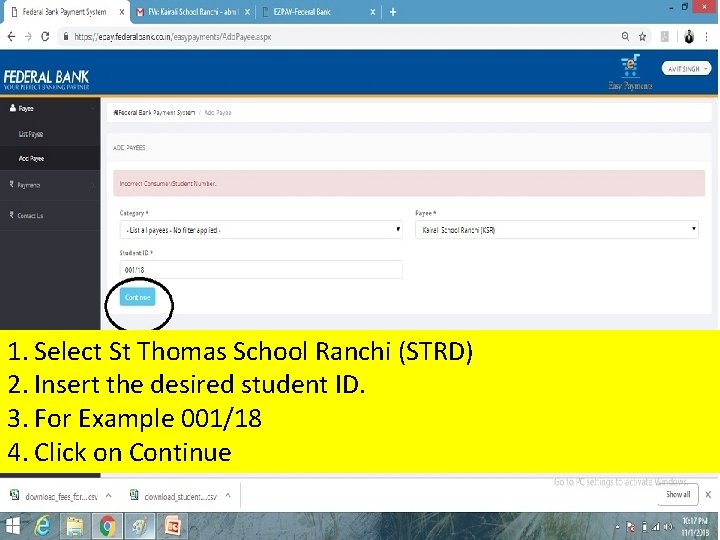Screen dimensions: 720x540
Task: Open new tab with plus icon
Action: point(393,12)
